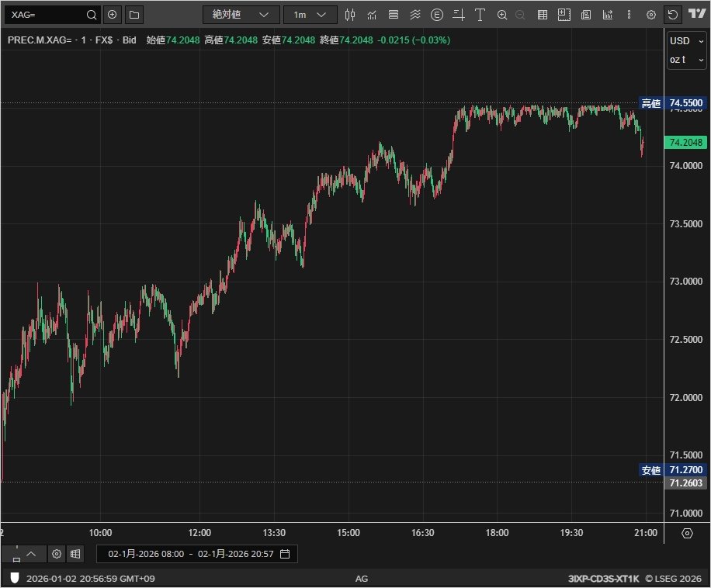Viewport: 711px width, 588px height.
Task: Open the indicators chart icon
Action: [x=372, y=15]
